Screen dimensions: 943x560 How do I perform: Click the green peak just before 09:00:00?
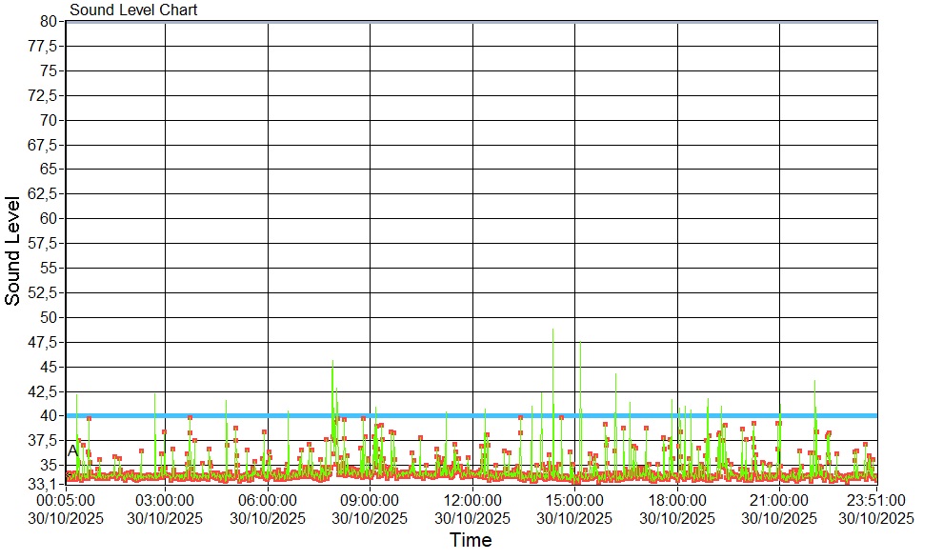pyautogui.click(x=332, y=364)
